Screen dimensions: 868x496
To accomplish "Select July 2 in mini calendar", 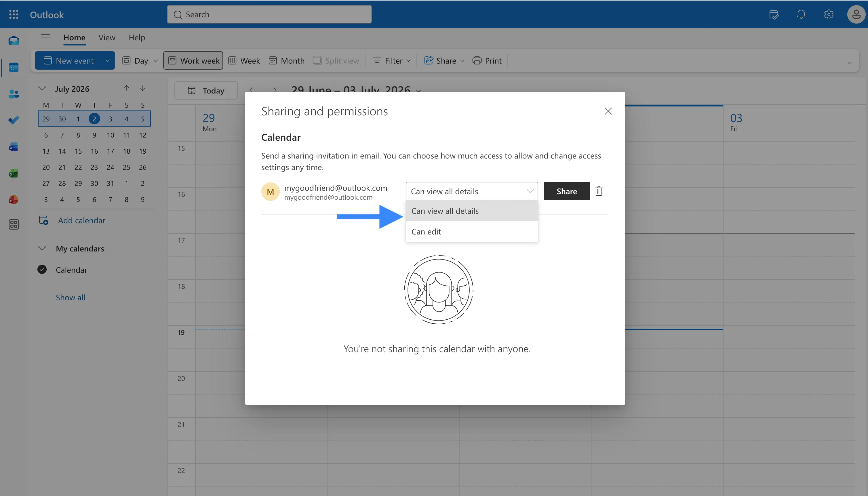I will pyautogui.click(x=94, y=119).
